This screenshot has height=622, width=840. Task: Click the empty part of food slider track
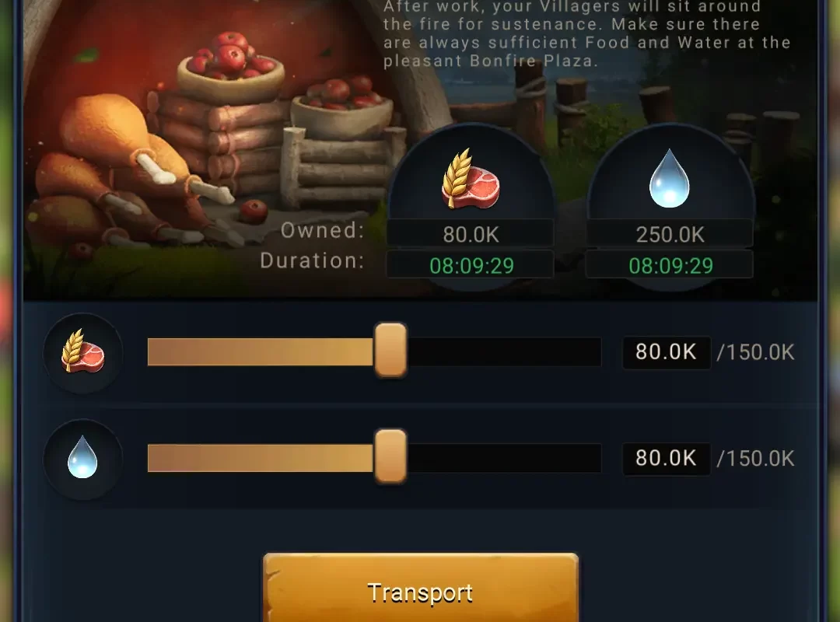point(503,352)
